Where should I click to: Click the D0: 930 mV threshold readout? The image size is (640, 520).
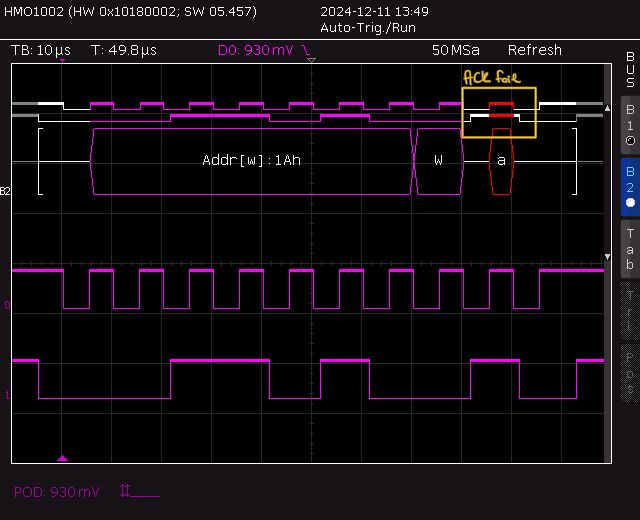tap(255, 50)
